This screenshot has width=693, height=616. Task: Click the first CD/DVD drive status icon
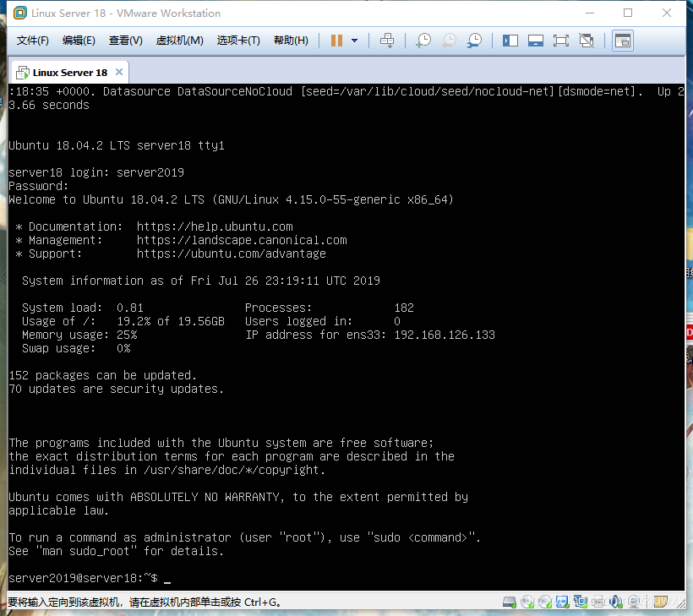point(527,602)
